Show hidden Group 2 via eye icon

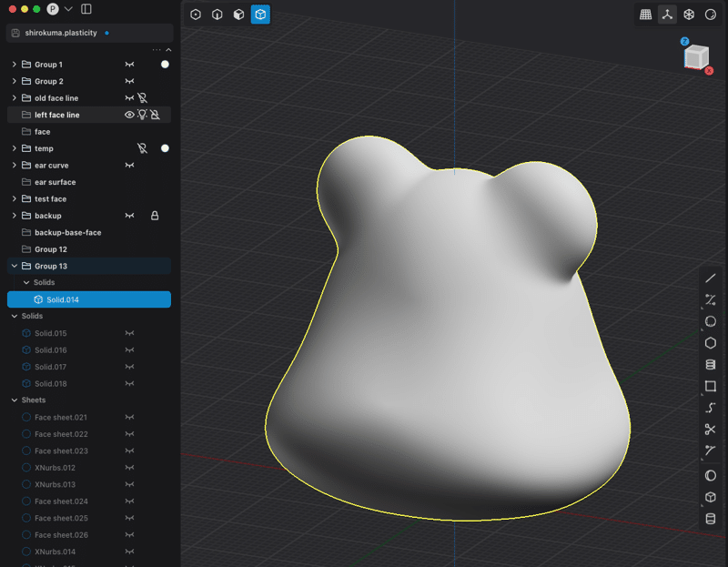point(129,81)
